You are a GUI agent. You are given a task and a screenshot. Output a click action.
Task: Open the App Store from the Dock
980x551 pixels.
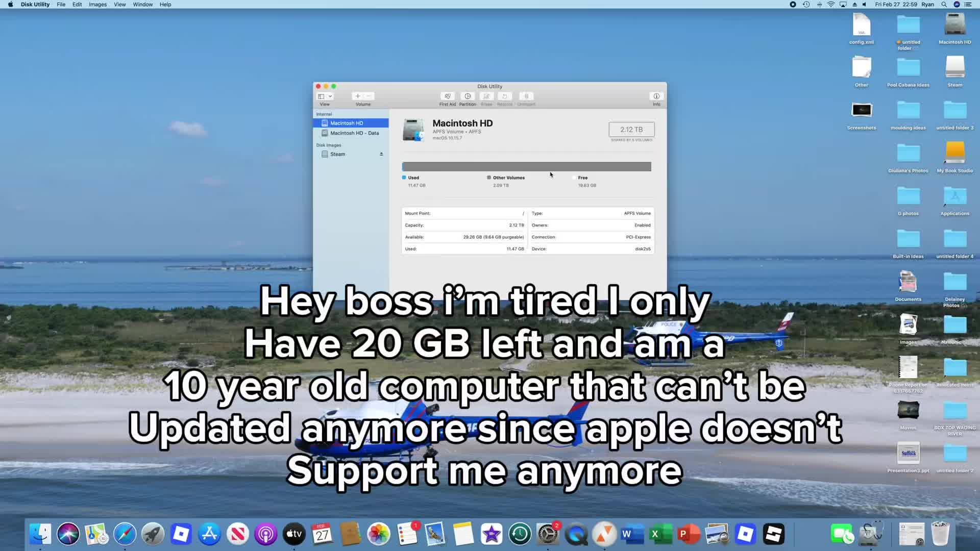click(209, 534)
